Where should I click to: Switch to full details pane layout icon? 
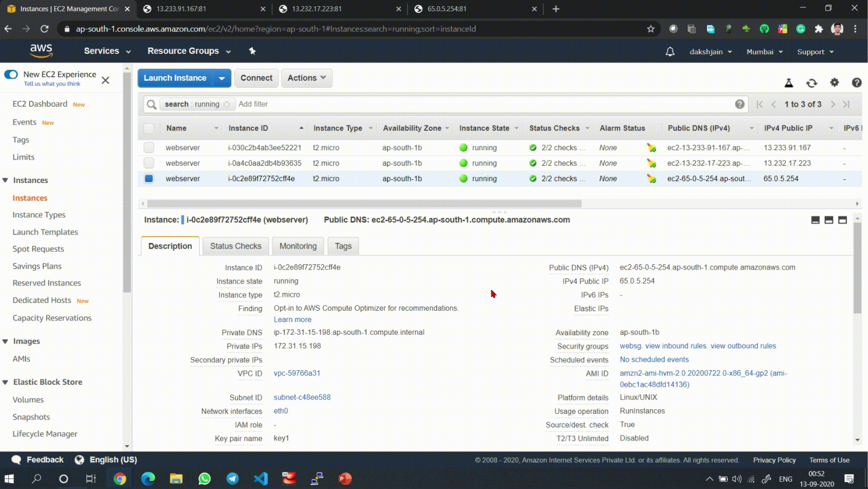[x=842, y=219]
